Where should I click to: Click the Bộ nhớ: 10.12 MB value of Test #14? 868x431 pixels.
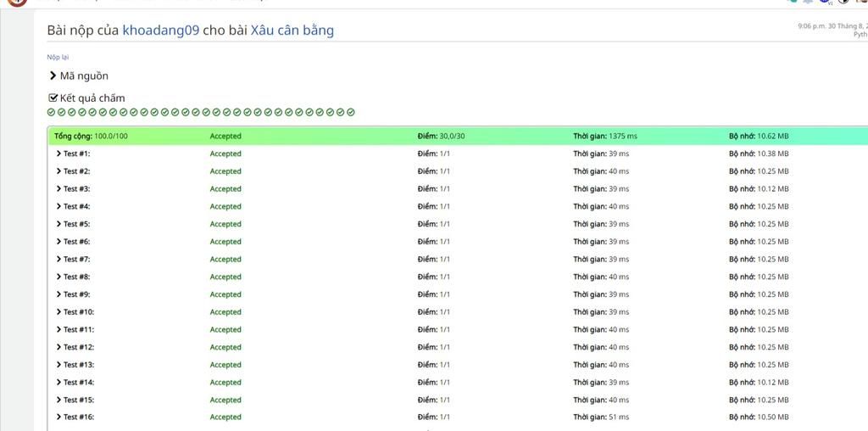pos(759,383)
